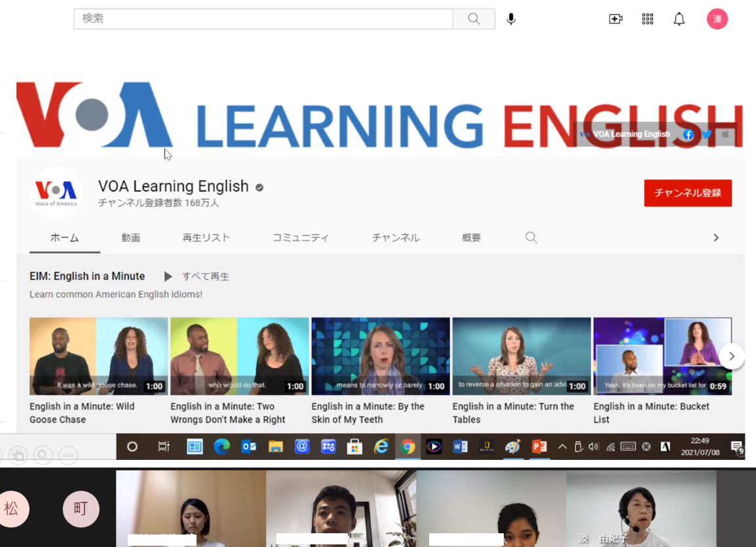Click the participant avatar labeled 町
Viewport: 756px width, 547px height.
(x=81, y=509)
